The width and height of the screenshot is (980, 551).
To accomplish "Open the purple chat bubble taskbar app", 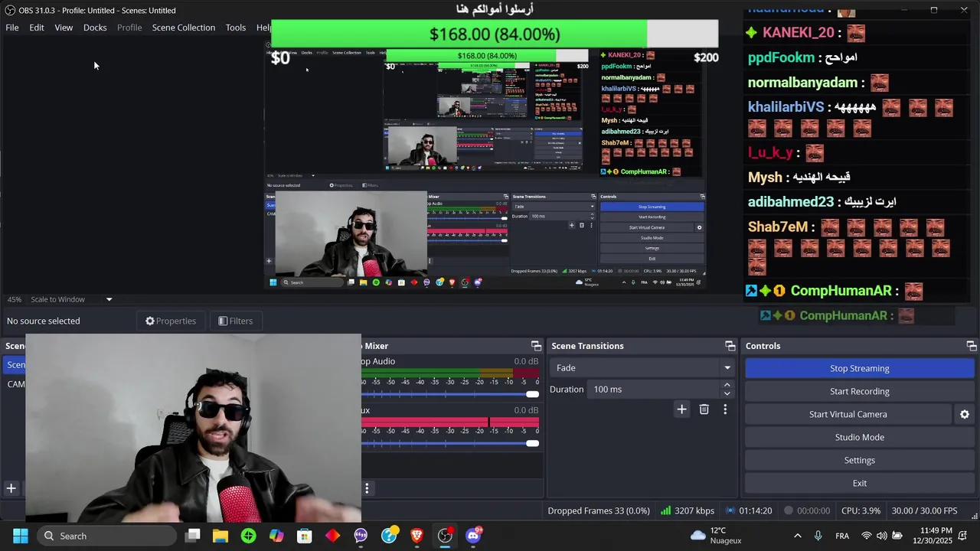I will click(361, 536).
